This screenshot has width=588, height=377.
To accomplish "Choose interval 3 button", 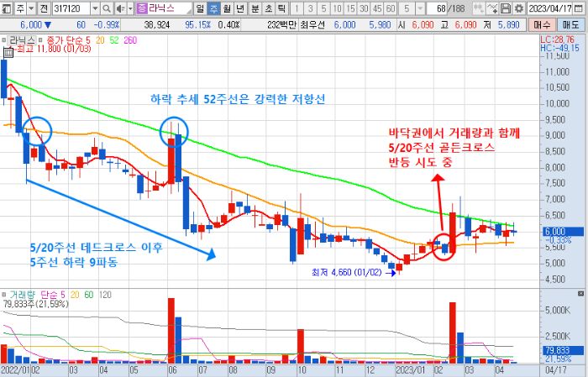I will point(310,8).
